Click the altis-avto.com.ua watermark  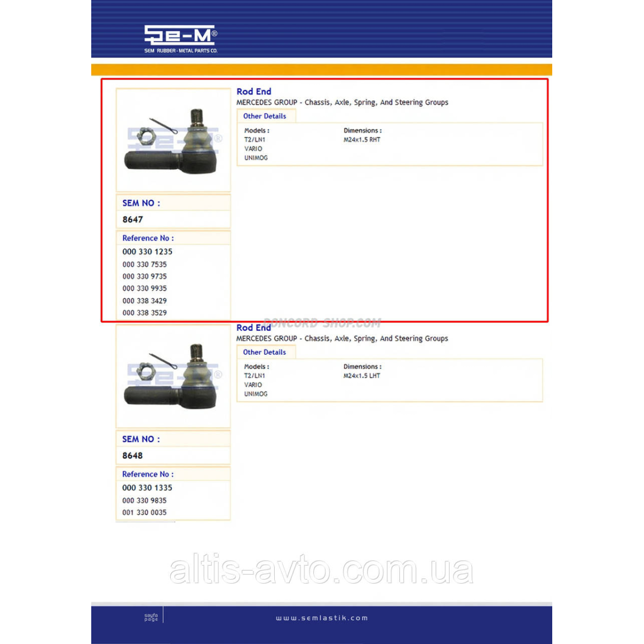click(x=321, y=570)
